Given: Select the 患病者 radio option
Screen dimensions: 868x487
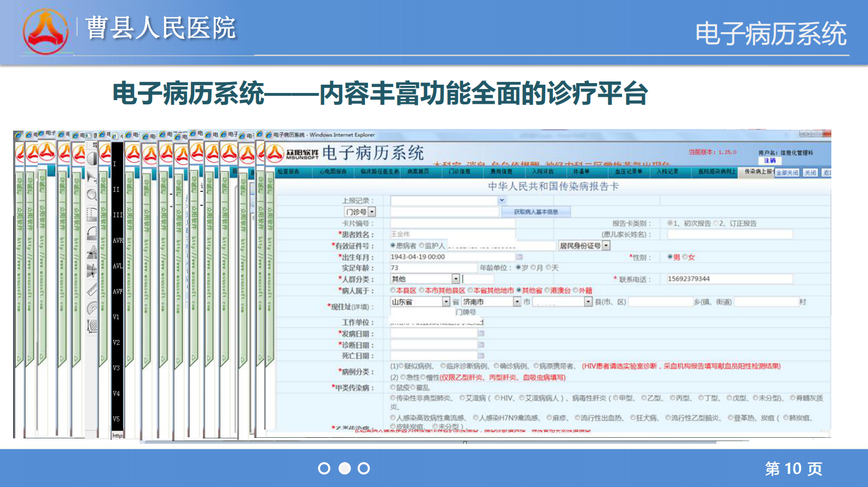Looking at the screenshot, I should (393, 246).
